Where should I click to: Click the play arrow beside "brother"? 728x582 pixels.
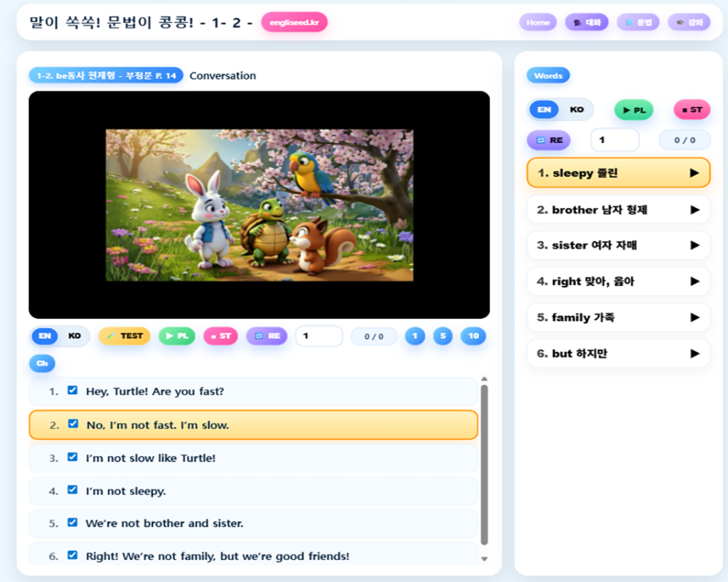(694, 210)
